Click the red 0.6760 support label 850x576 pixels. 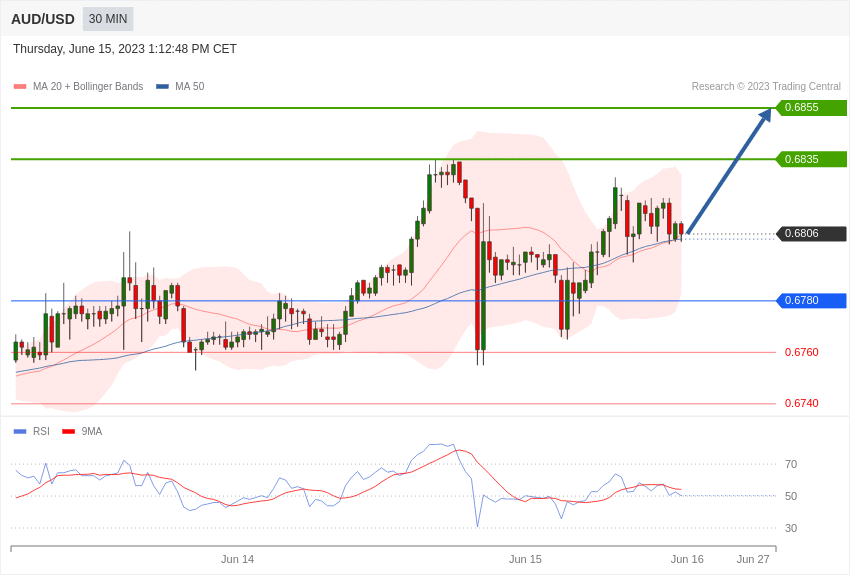pyautogui.click(x=802, y=352)
